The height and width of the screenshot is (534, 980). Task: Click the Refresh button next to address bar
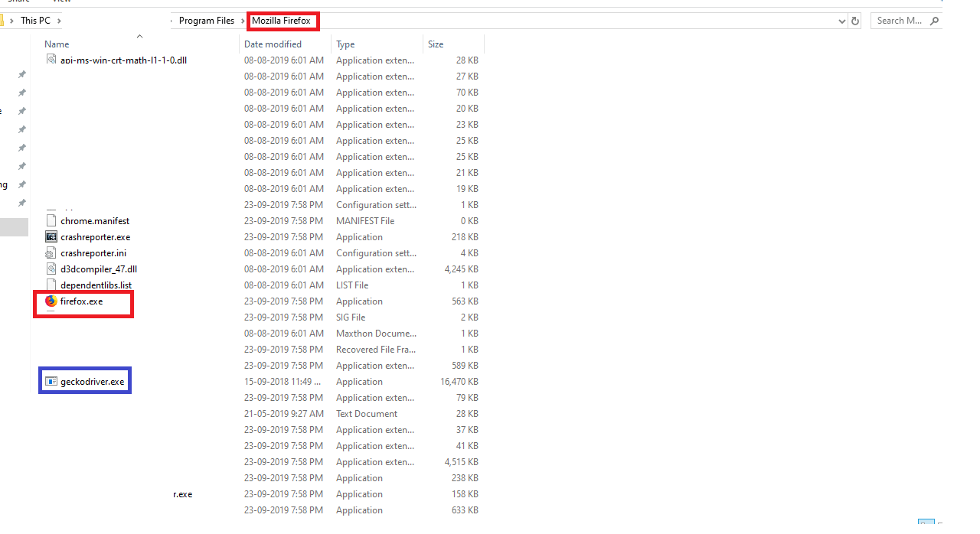(855, 21)
